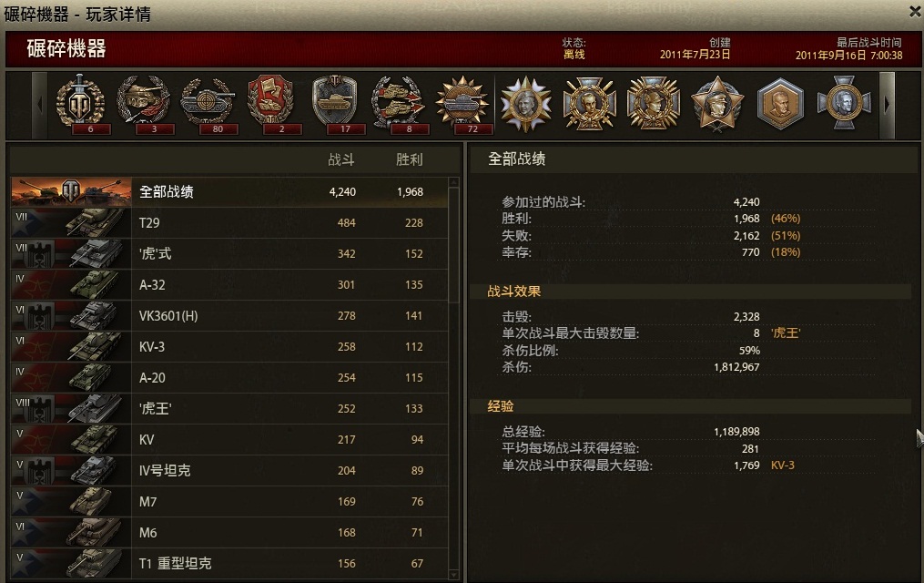Select the double-tank arrow medal with 8
This screenshot has height=583, width=924.
coord(399,105)
